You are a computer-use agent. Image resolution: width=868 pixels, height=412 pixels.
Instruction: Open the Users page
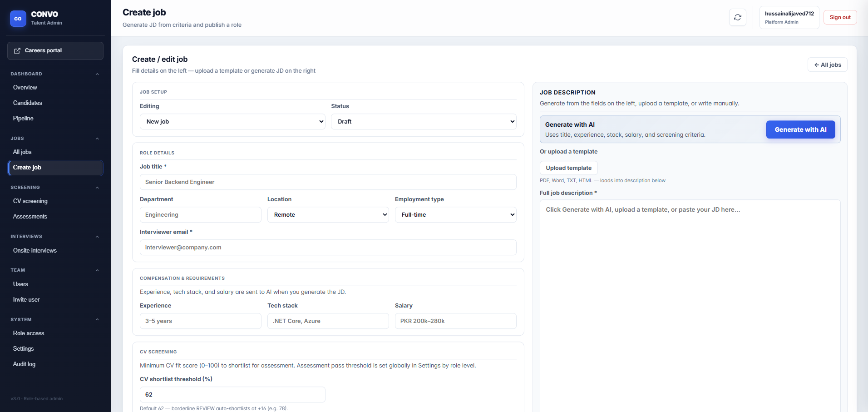(55, 284)
